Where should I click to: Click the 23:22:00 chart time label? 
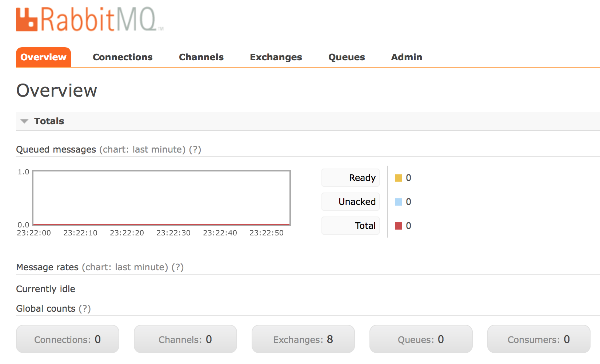pyautogui.click(x=34, y=233)
